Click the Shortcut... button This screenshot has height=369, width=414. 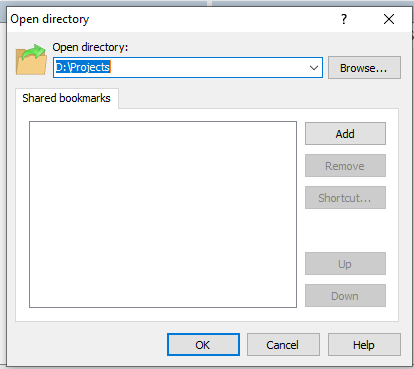(x=345, y=198)
